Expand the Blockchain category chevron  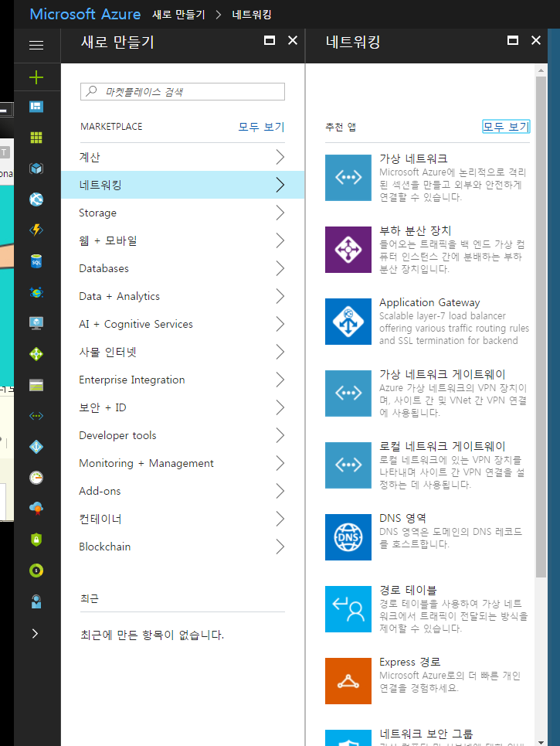point(280,547)
